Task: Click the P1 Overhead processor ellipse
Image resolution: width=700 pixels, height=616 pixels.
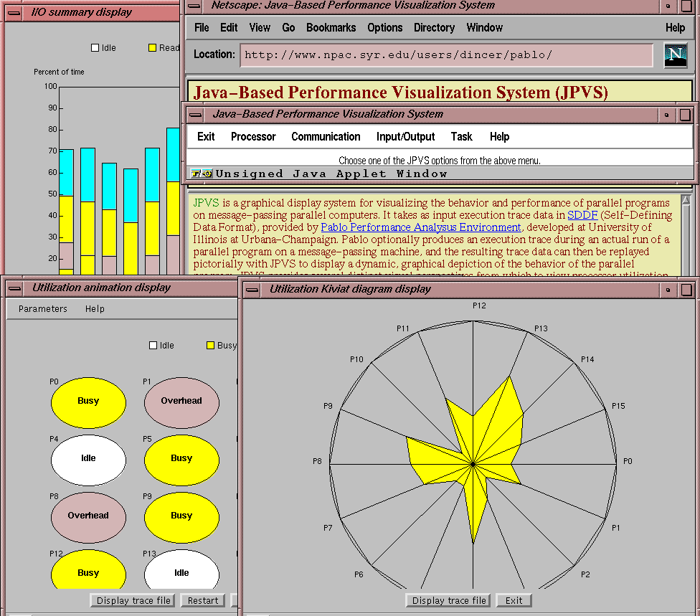Action: [181, 402]
